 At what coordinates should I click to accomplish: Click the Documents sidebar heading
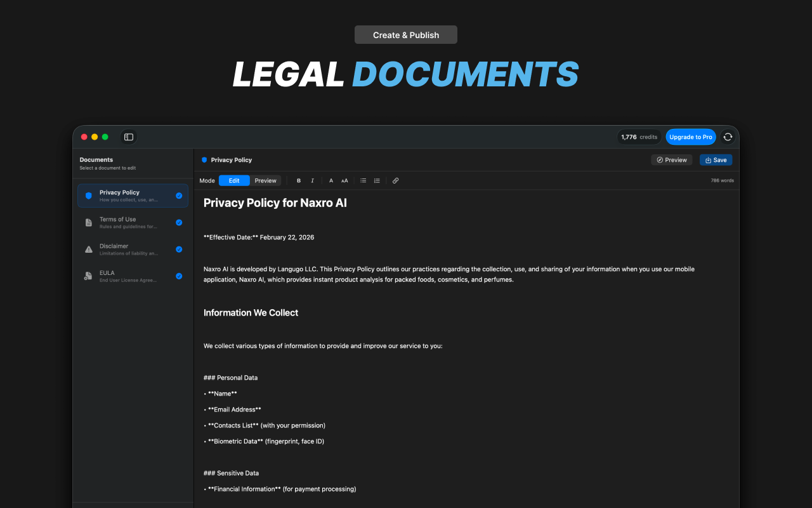[x=96, y=160]
